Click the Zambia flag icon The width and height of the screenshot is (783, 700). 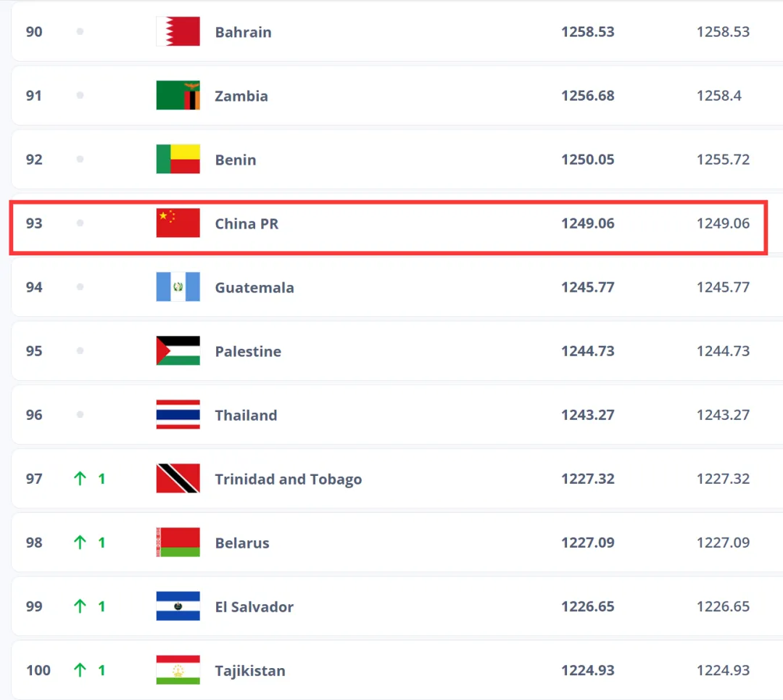point(178,96)
